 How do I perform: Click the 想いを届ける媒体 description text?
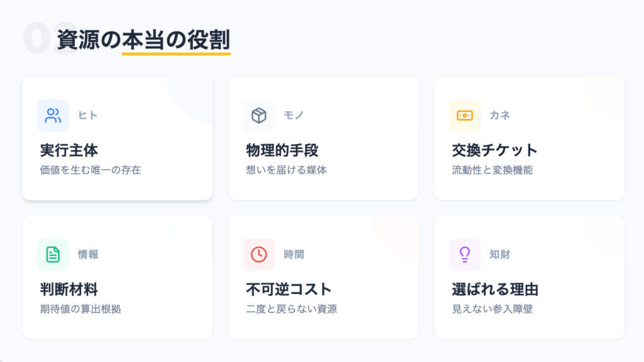pyautogui.click(x=286, y=170)
